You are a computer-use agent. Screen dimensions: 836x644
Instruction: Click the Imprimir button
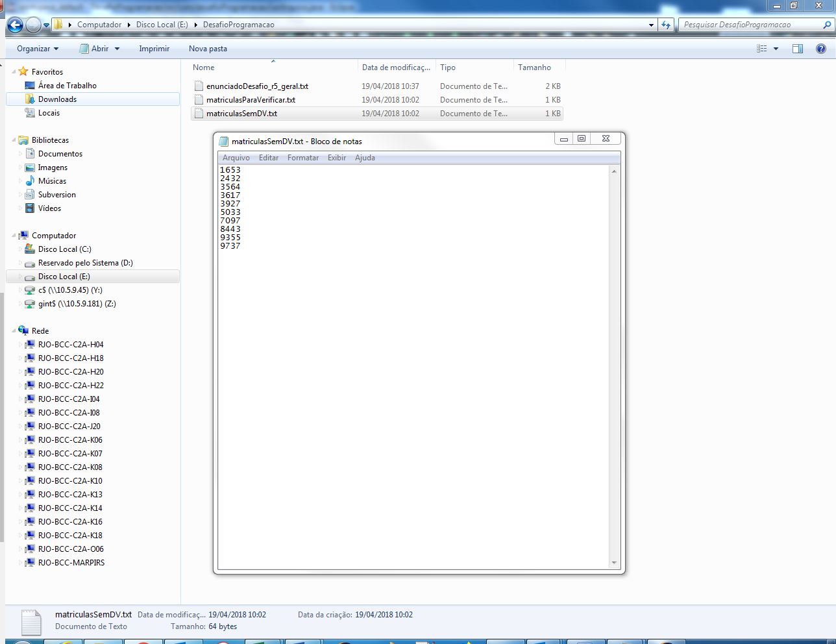tap(154, 48)
